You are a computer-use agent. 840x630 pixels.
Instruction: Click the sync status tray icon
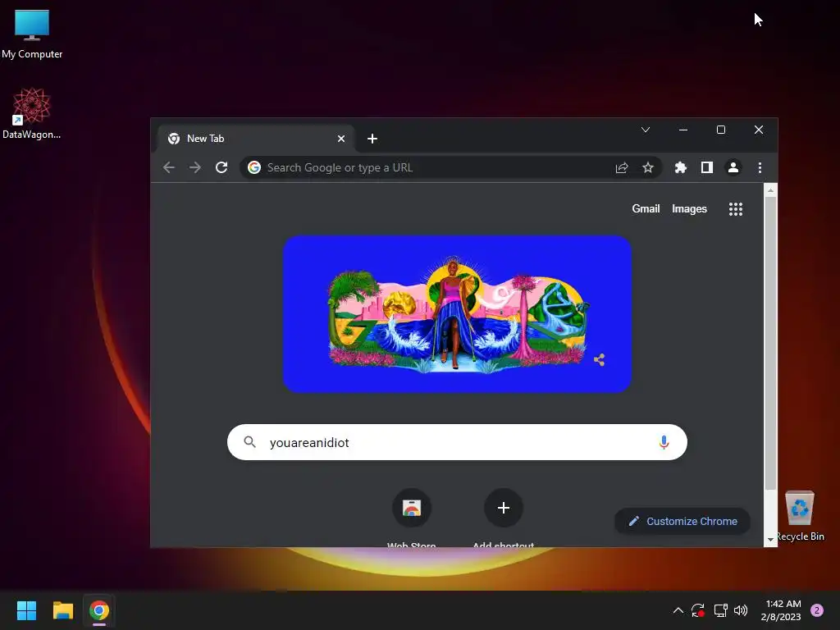click(698, 610)
